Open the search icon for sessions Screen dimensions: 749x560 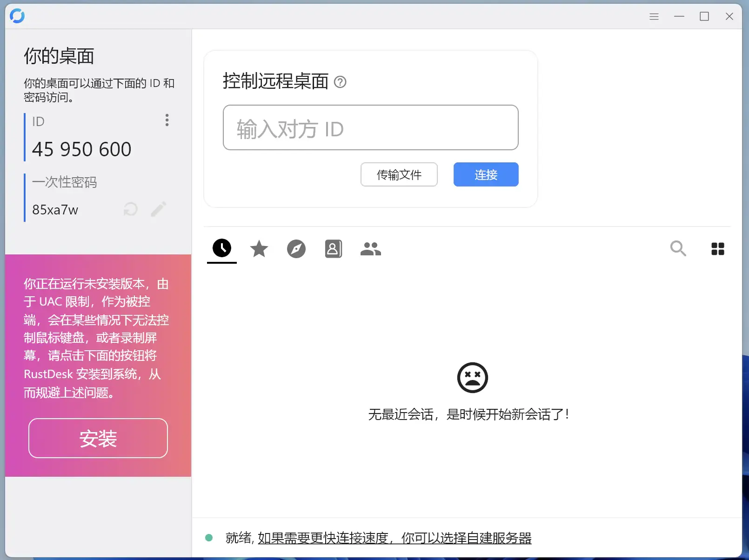tap(678, 248)
